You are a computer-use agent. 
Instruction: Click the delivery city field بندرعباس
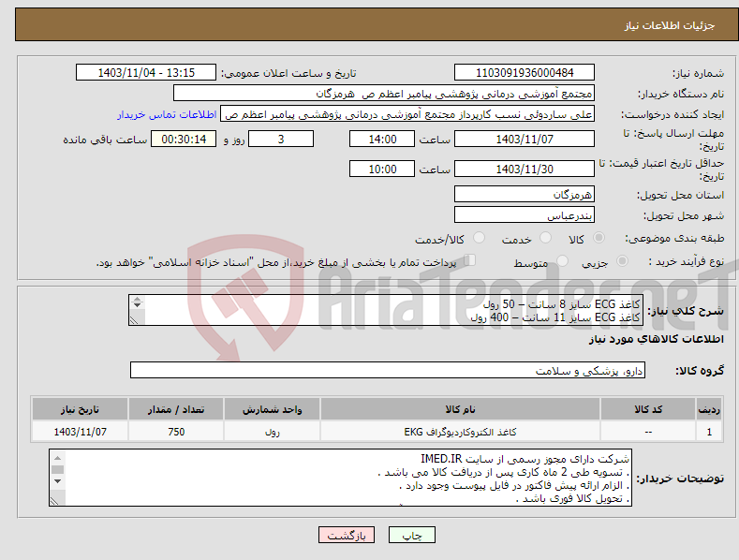coord(525,215)
